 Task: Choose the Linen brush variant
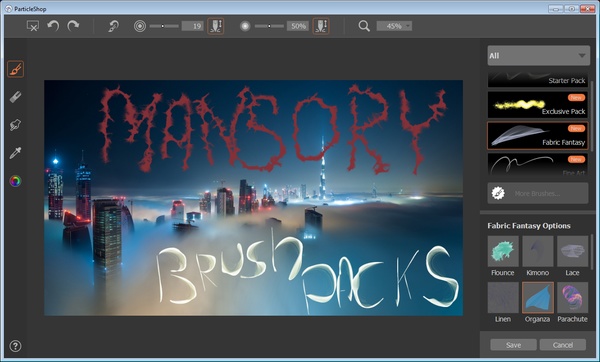click(x=503, y=302)
